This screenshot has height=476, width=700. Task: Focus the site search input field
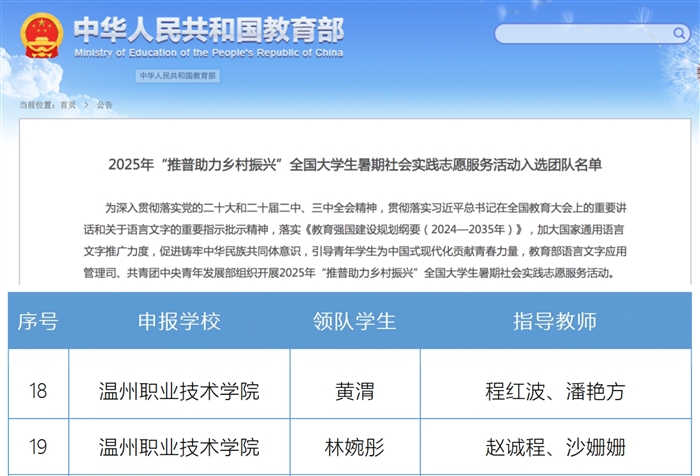click(x=592, y=34)
